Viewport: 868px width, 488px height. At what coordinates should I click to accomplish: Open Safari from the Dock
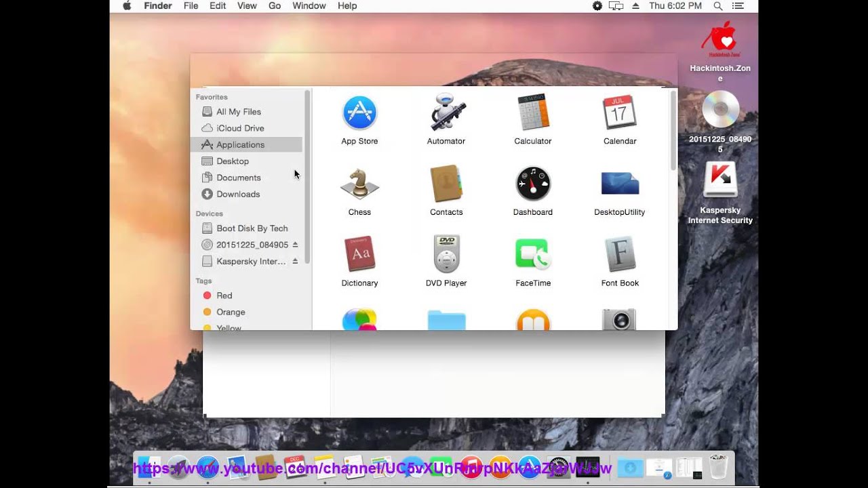click(208, 468)
